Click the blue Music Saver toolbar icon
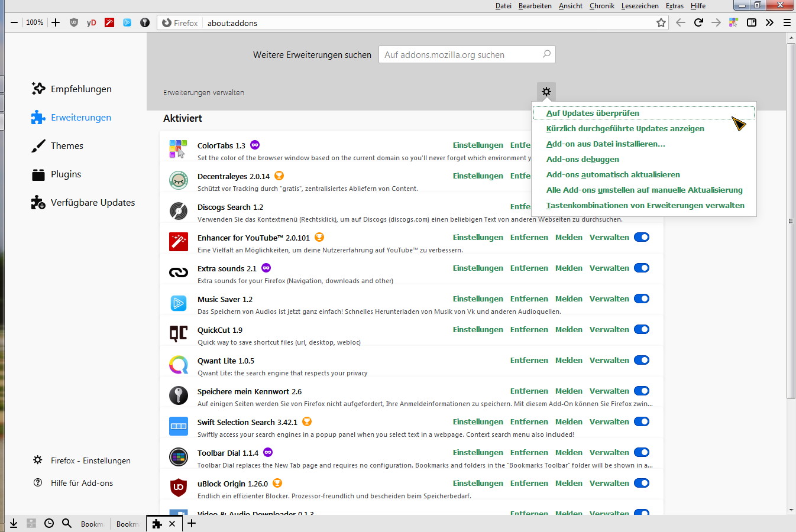 (127, 22)
